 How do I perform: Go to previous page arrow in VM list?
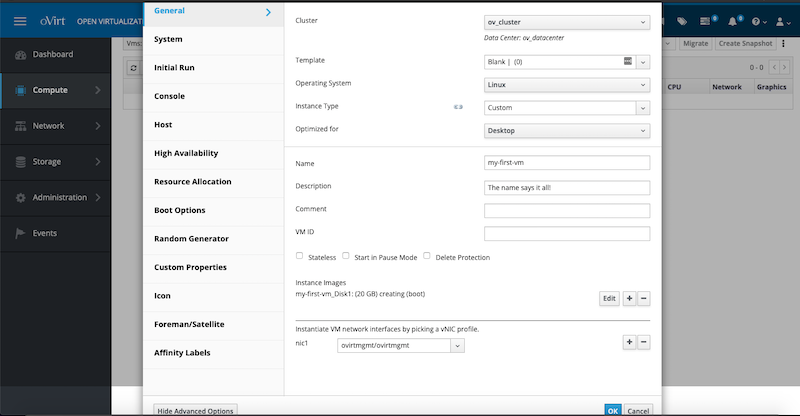[x=774, y=67]
